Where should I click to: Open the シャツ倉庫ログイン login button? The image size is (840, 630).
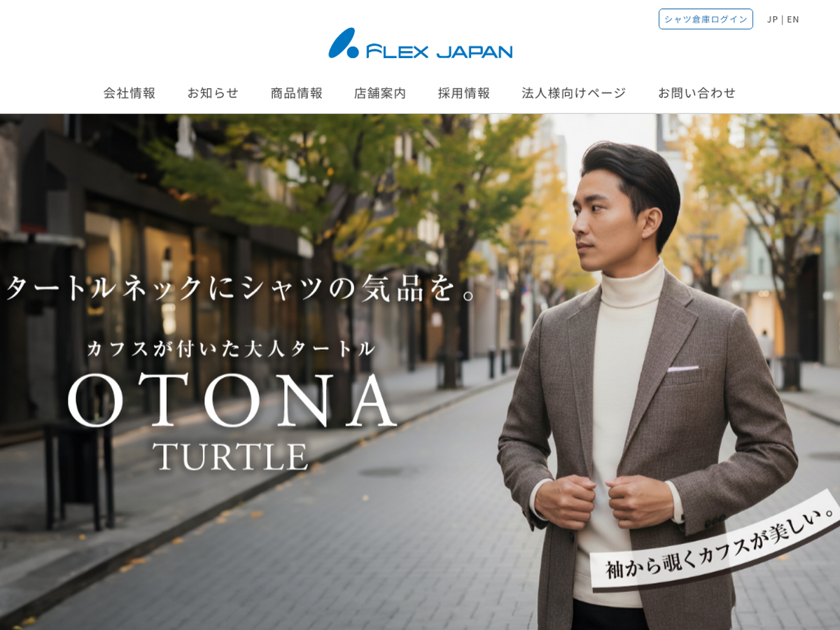(706, 19)
